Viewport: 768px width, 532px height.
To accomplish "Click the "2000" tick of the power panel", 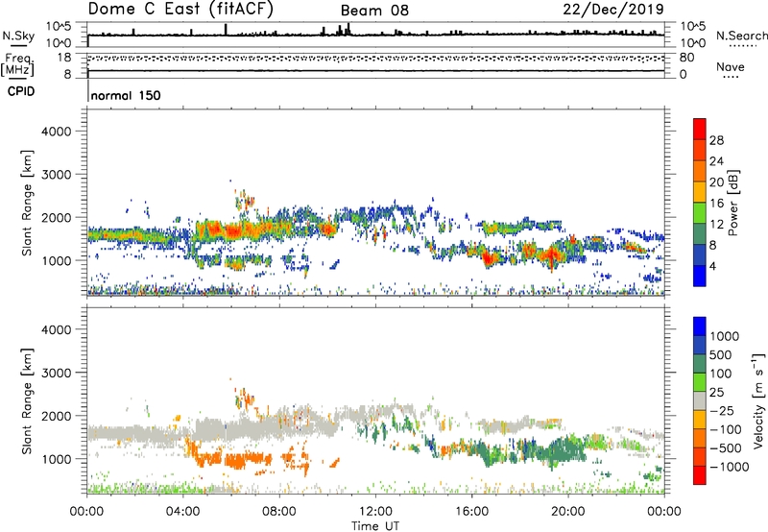I will coord(57,217).
